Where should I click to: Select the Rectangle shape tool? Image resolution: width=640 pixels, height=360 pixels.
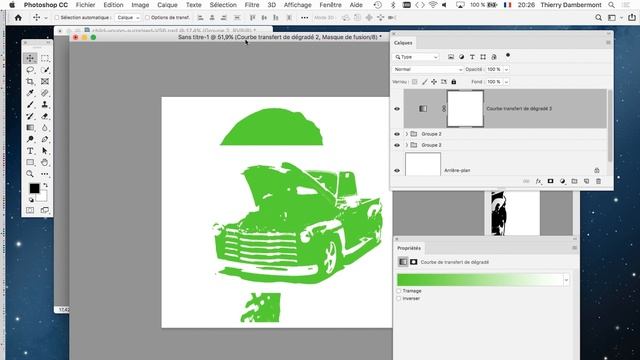30,162
